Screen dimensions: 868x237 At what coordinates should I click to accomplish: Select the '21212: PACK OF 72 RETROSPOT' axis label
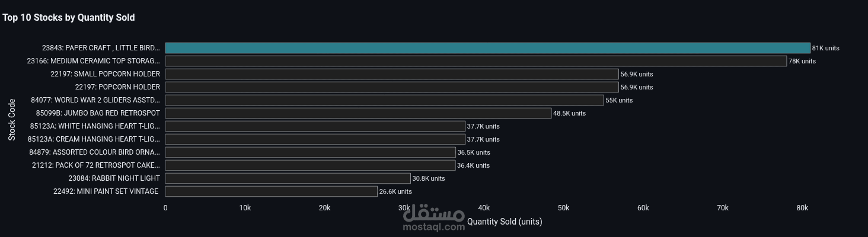tap(95, 165)
